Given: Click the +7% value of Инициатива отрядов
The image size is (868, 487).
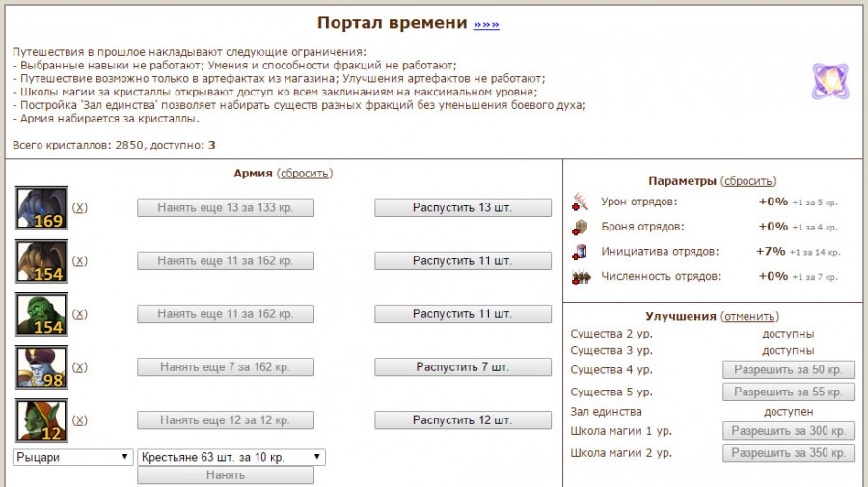Looking at the screenshot, I should point(771,251).
